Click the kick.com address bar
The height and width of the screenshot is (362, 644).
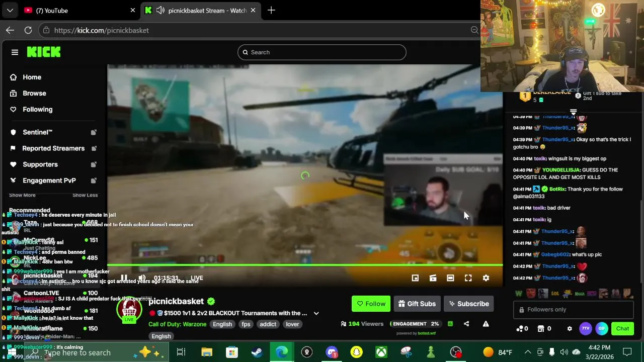pos(259,30)
